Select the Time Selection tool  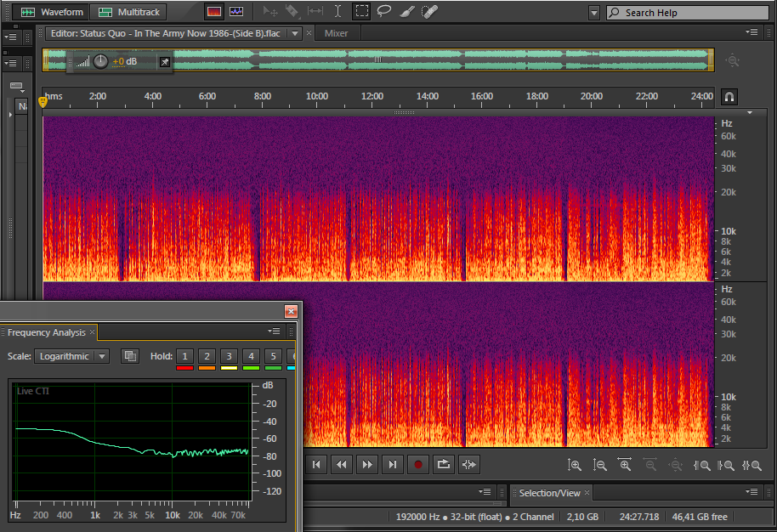point(337,11)
